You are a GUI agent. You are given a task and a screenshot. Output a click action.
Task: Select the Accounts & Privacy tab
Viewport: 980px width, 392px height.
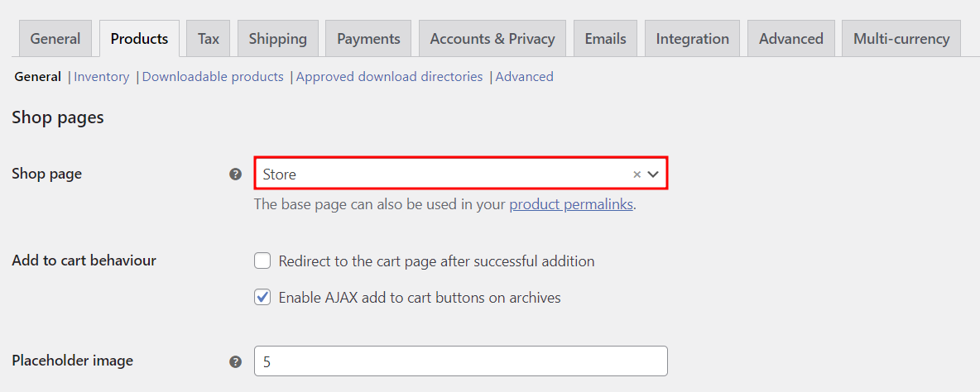tap(492, 39)
